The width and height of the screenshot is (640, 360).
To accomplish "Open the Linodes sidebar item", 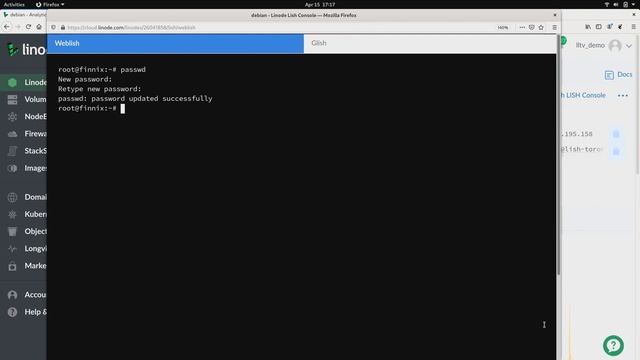I will point(24,82).
